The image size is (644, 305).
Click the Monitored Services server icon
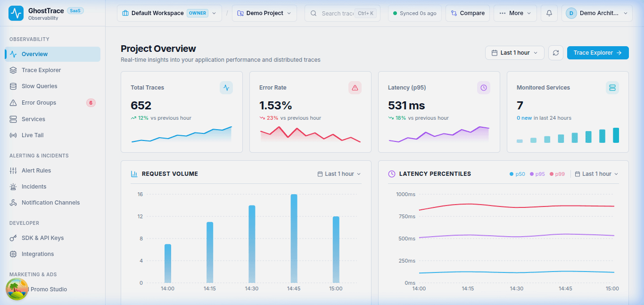pyautogui.click(x=612, y=88)
